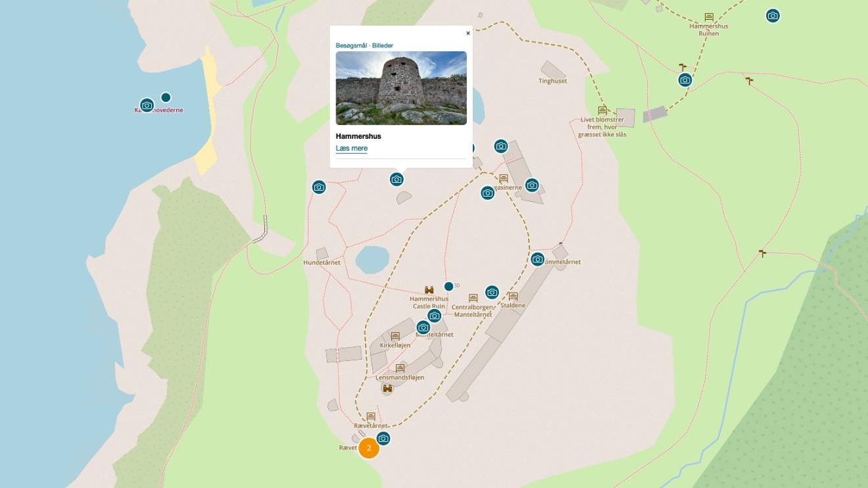Click camera marker below the Hammershus Ruinen signpost
This screenshot has width=868, height=488.
(685, 80)
